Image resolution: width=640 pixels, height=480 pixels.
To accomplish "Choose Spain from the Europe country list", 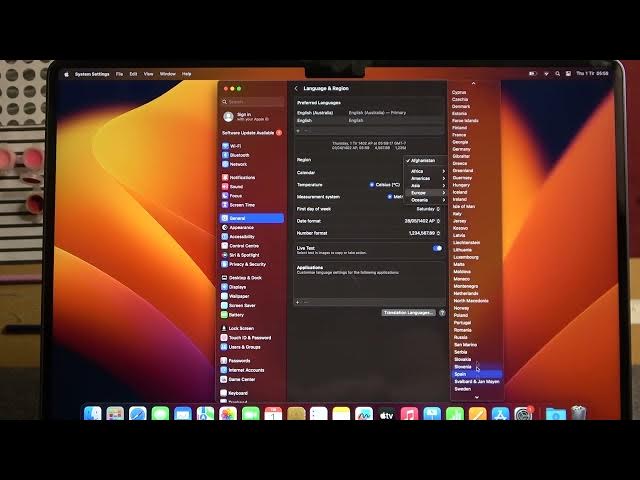I will point(476,374).
